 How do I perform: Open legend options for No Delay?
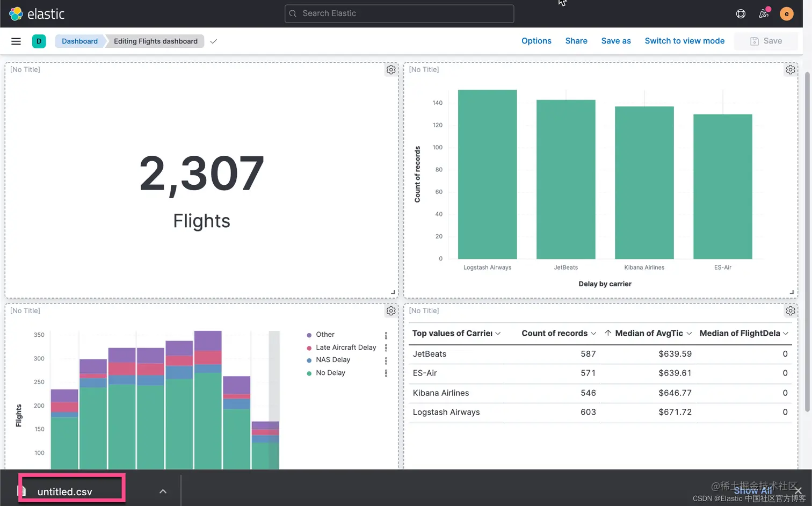[386, 373]
